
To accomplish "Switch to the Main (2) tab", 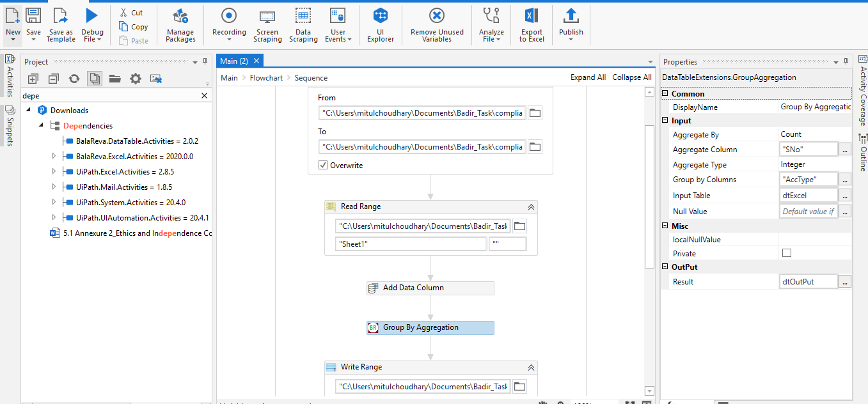I will [x=233, y=61].
